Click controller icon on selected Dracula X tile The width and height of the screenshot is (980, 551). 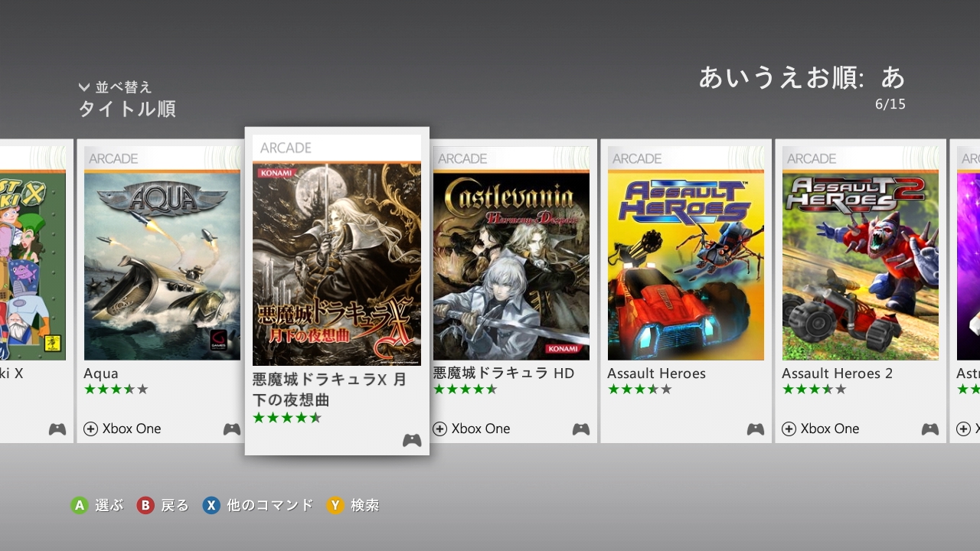412,440
